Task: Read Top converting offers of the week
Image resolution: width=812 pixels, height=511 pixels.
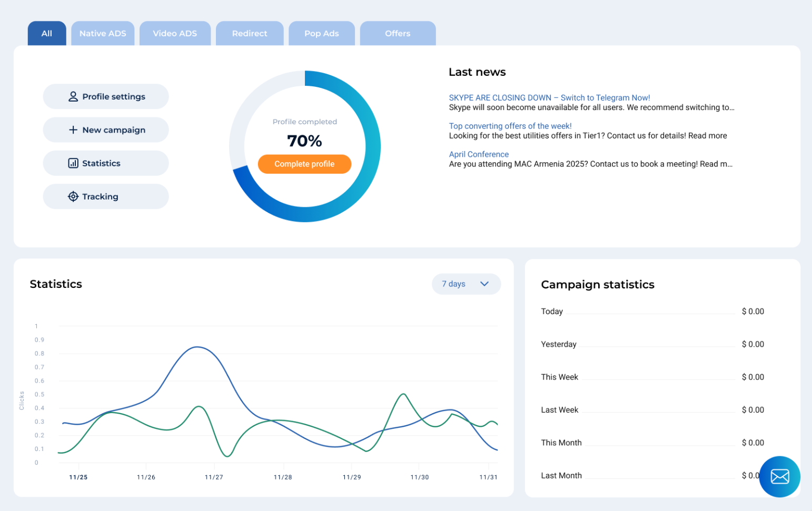Action: pyautogui.click(x=510, y=126)
